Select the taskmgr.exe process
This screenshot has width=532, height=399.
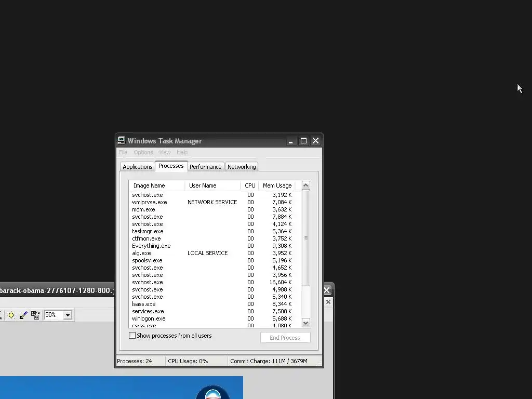click(x=215, y=231)
